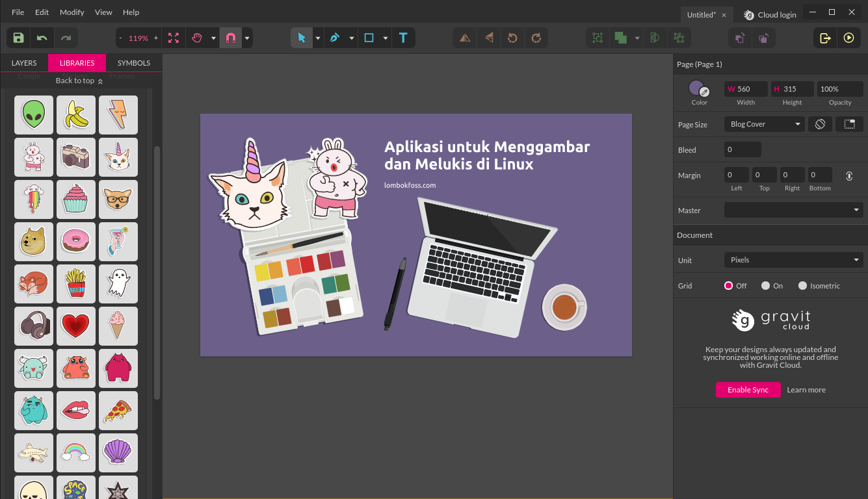
Task: Flip the selection horizontally
Action: click(464, 38)
